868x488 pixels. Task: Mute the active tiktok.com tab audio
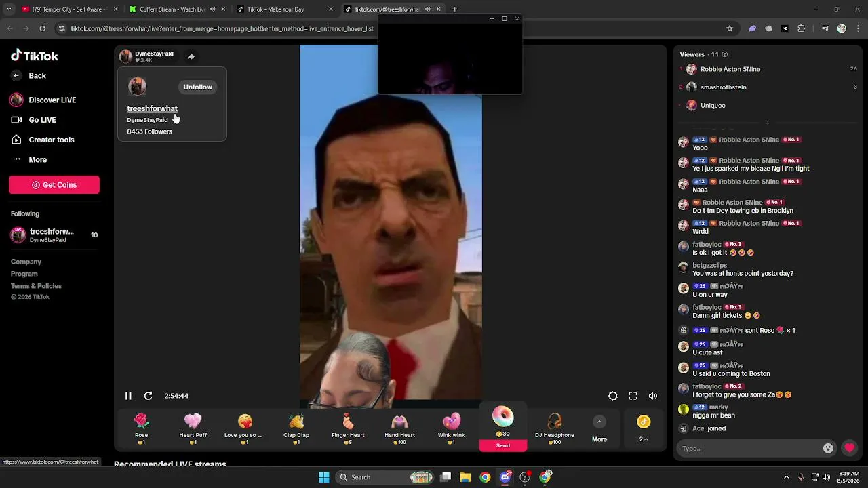[427, 9]
